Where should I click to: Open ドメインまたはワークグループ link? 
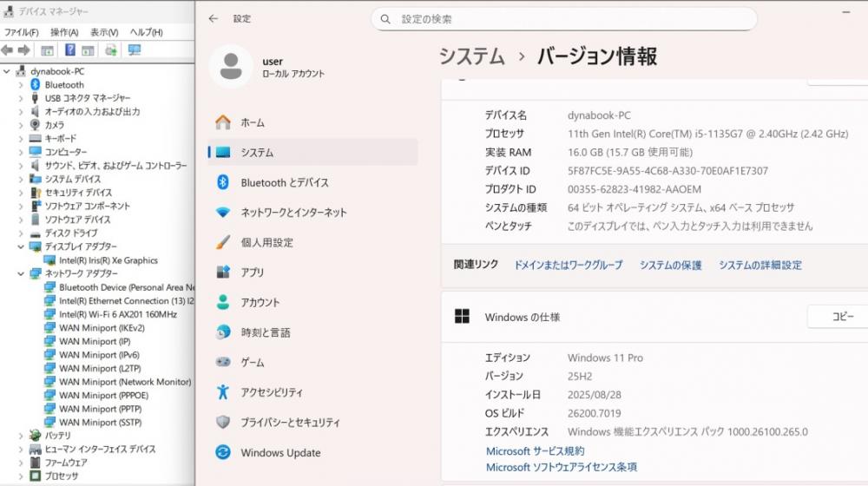(x=569, y=266)
